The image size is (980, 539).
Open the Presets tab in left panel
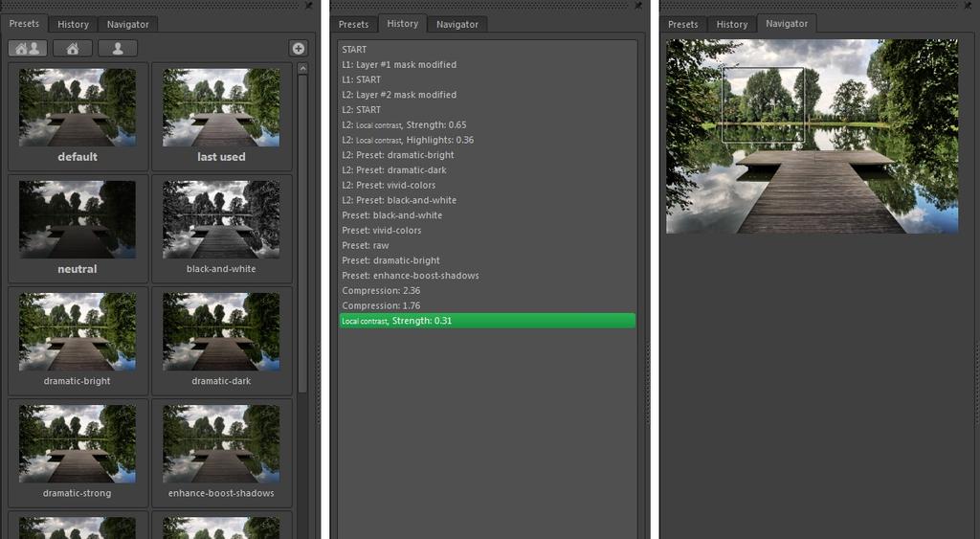pos(24,24)
